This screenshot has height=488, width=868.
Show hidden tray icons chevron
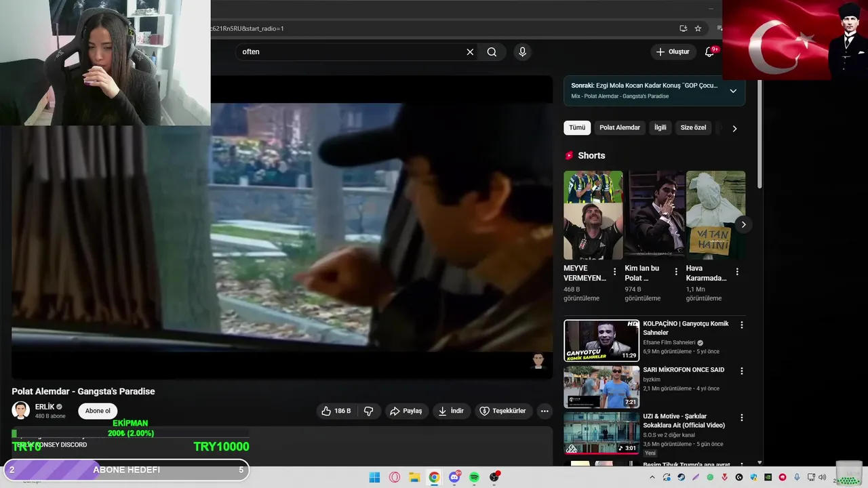point(652,477)
